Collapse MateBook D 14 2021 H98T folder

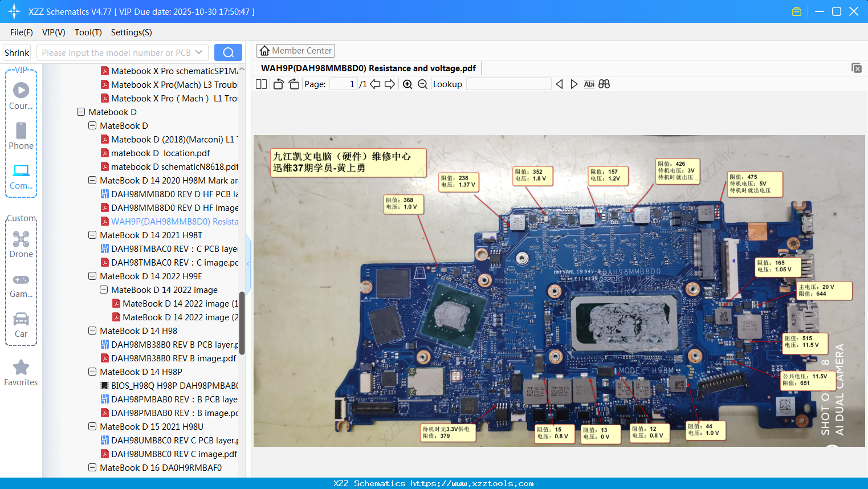92,235
